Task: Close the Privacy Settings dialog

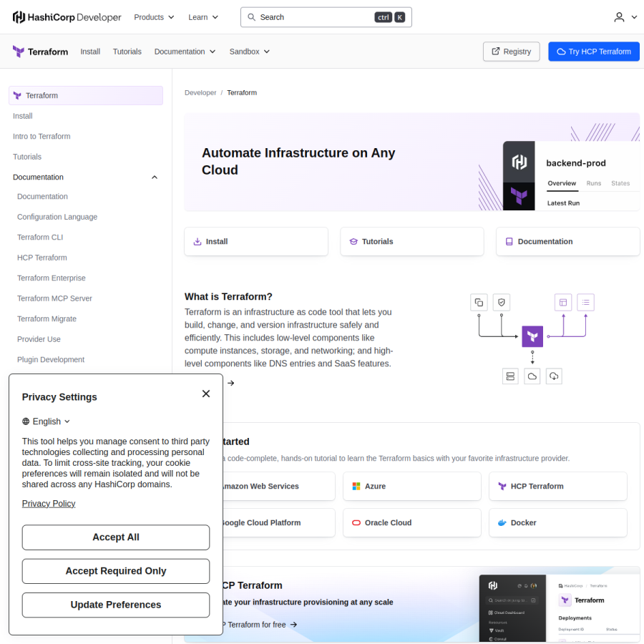Action: pyautogui.click(x=206, y=394)
